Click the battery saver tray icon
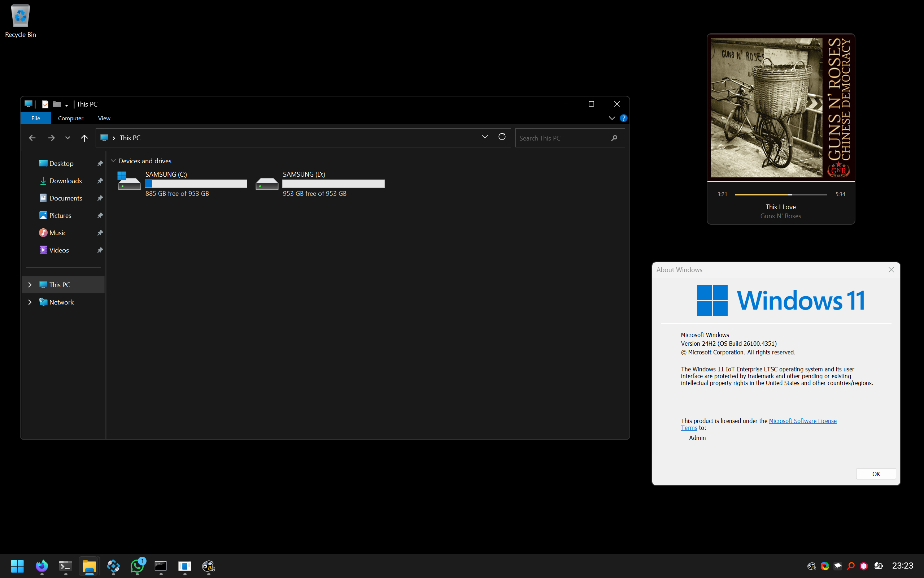Viewport: 924px width, 578px height. point(879,566)
